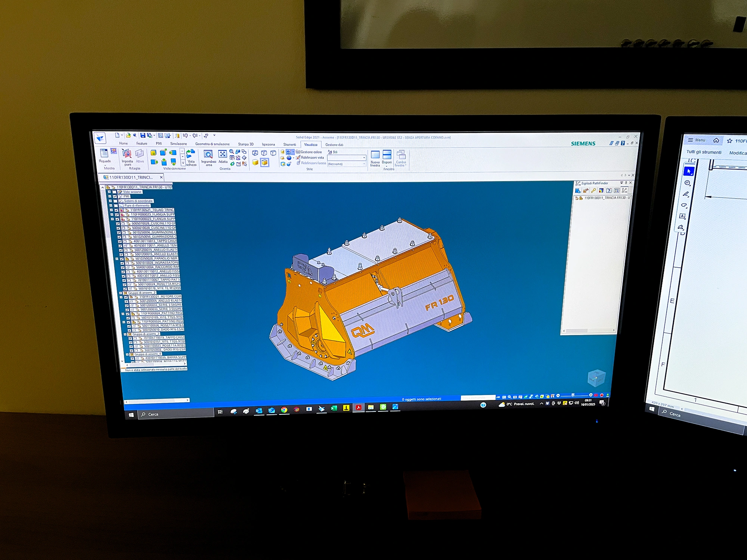Click the Trova comando search field
The height and width of the screenshot is (560, 747).
[478, 398]
